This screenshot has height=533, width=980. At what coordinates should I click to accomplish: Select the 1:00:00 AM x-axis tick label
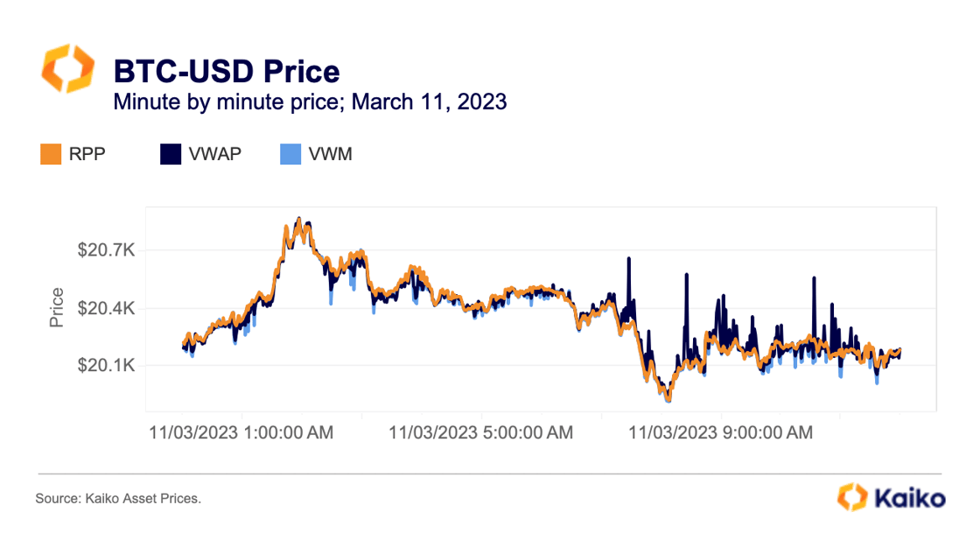[x=241, y=432]
